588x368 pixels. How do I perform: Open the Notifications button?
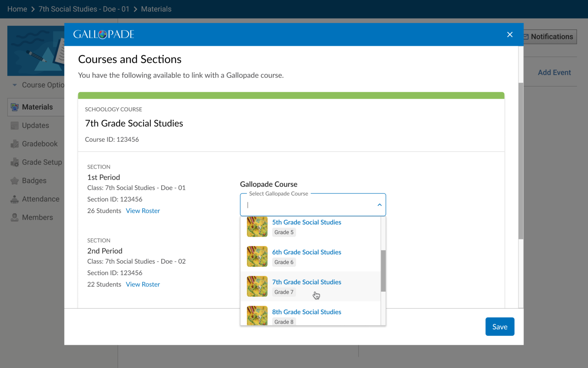(550, 37)
